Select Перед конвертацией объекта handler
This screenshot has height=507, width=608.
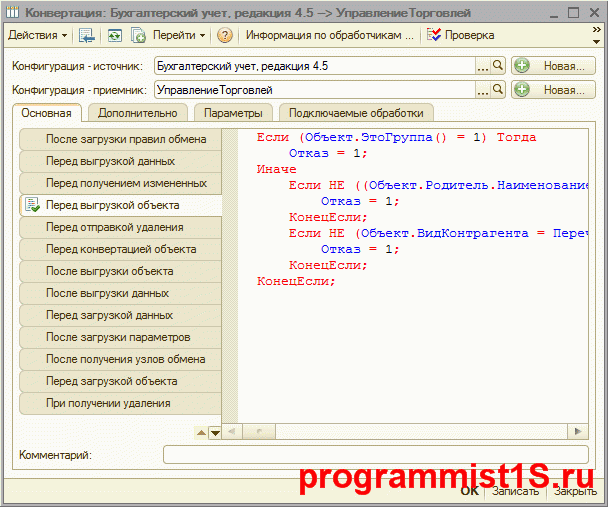121,250
